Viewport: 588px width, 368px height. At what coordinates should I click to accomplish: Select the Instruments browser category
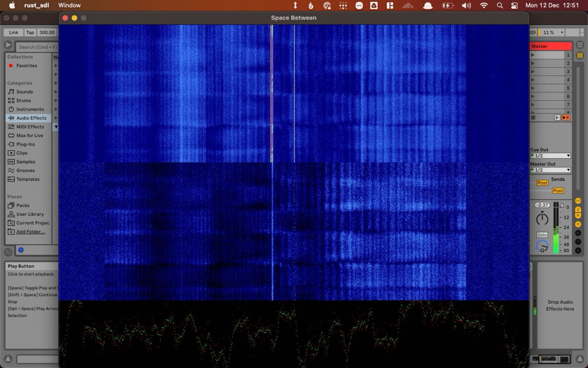(30, 109)
